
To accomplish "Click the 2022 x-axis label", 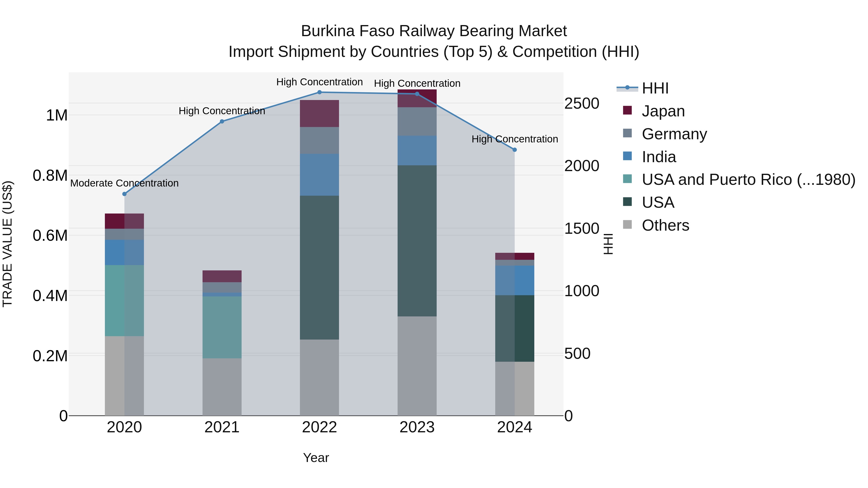I will tap(319, 427).
